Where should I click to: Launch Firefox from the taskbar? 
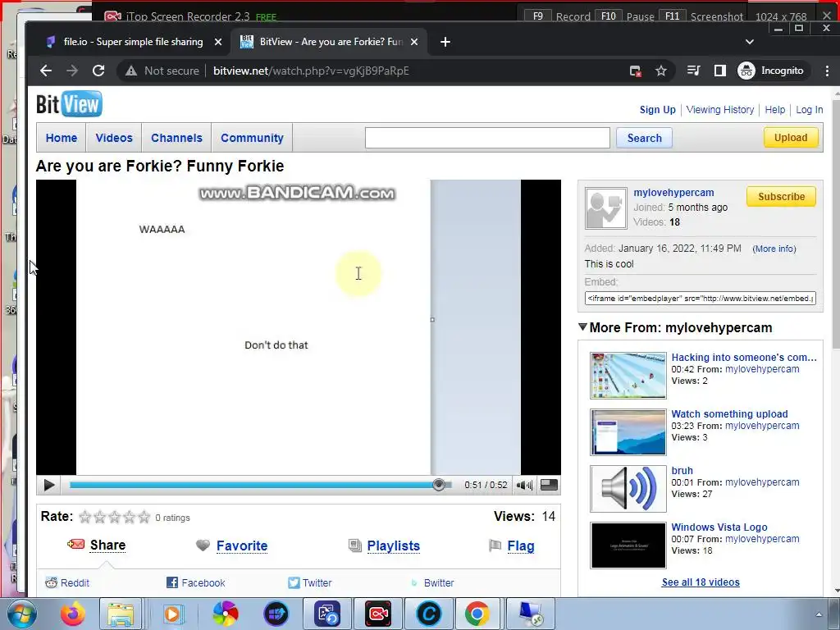coord(73,614)
